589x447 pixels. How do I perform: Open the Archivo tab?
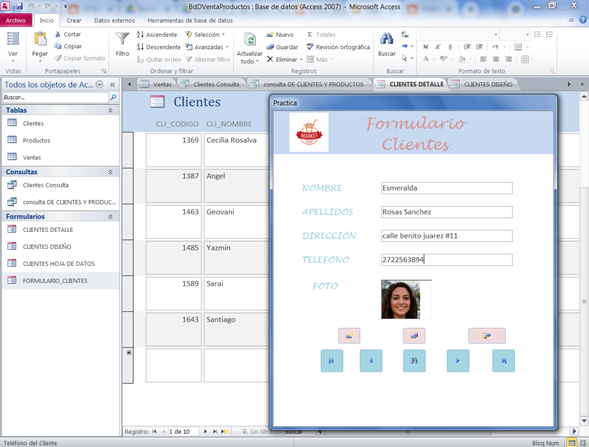[16, 20]
